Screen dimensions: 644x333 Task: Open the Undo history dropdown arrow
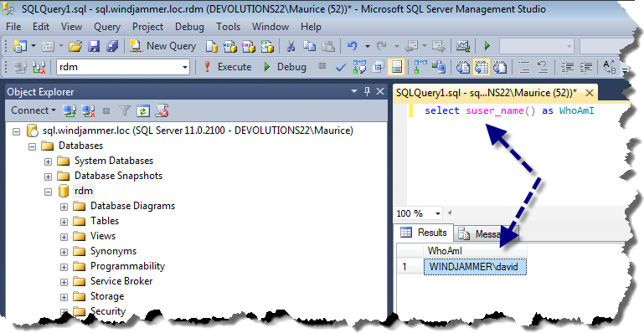coord(367,46)
